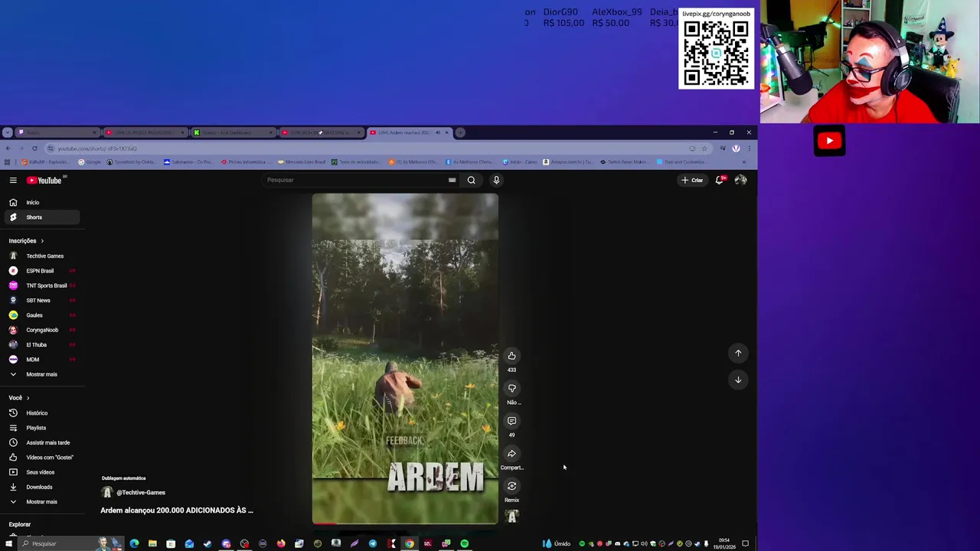Mute the audio icon on active tab
980x551 pixels.
438,132
